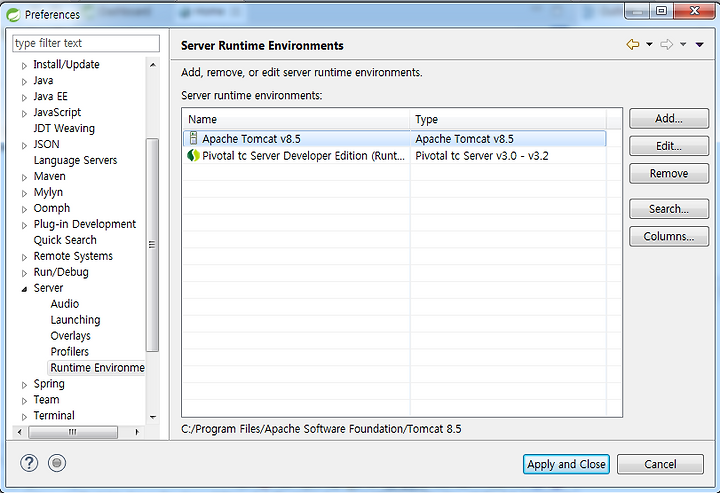Viewport: 720px width, 493px height.
Task: Select the Spring preference label
Action: (x=49, y=384)
